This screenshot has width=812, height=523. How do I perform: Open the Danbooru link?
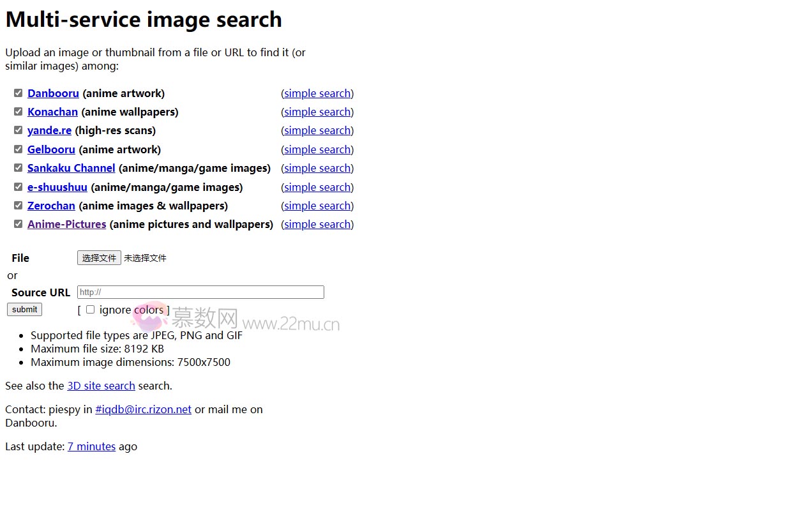pos(53,93)
